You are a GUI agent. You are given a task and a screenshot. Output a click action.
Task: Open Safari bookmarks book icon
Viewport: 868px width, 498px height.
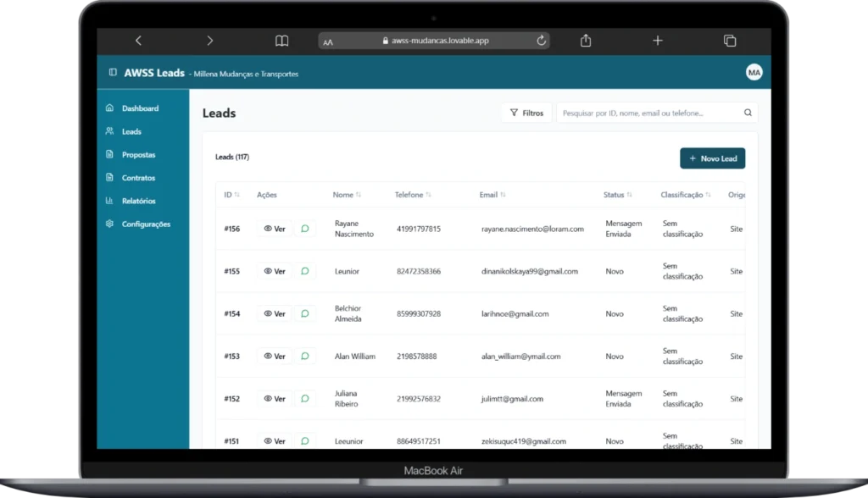(x=282, y=41)
